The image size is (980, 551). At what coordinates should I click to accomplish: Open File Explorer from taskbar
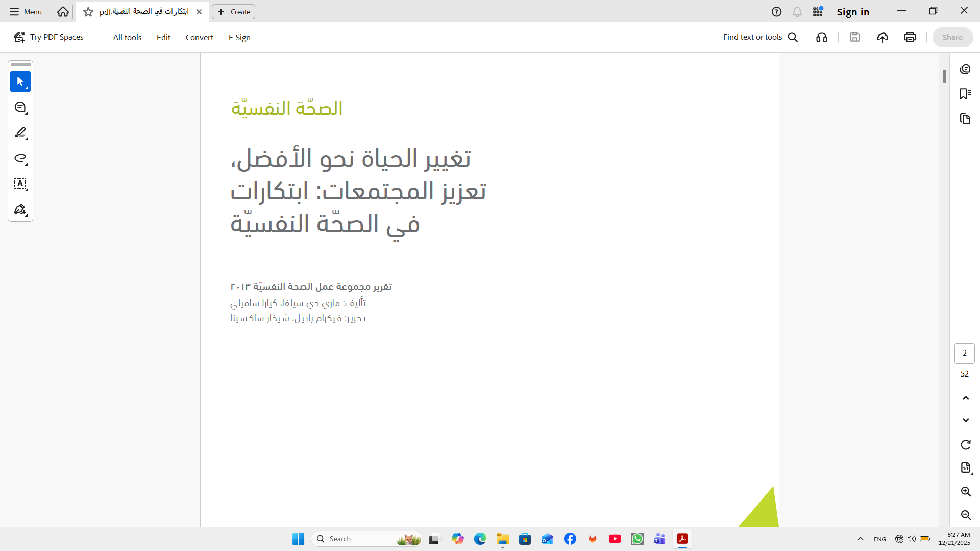click(x=503, y=539)
